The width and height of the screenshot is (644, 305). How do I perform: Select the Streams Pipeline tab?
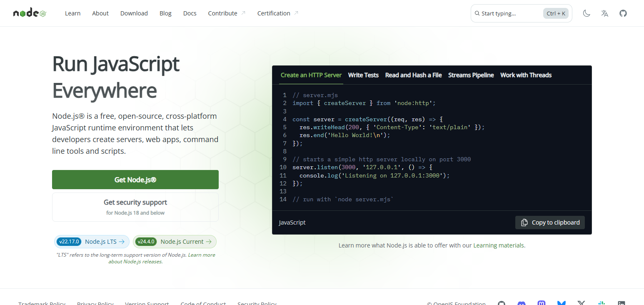[471, 75]
